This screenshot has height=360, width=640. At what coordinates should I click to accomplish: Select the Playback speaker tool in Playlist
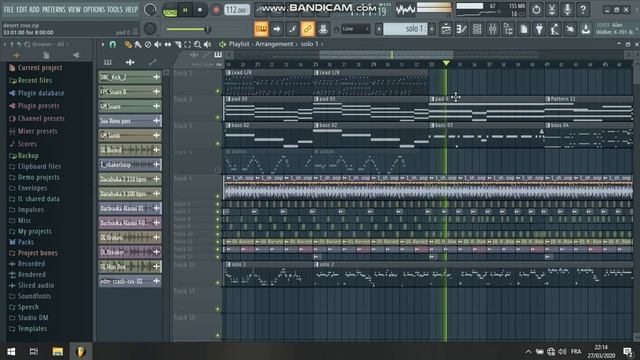pos(207,44)
